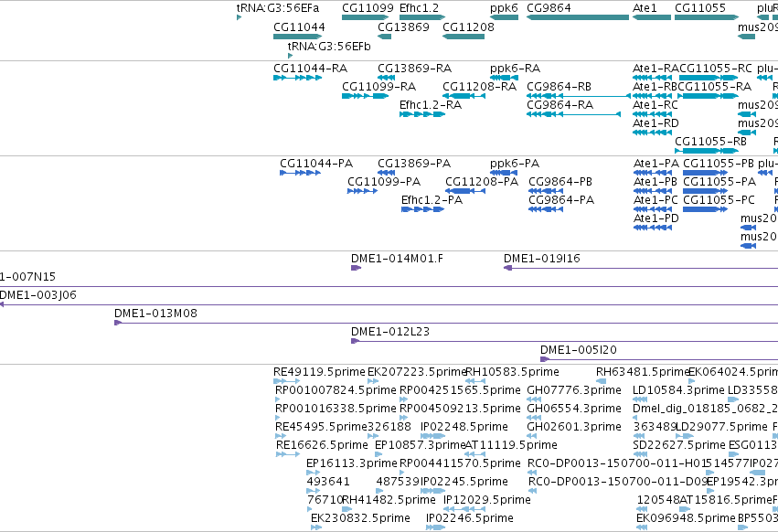Open transcript Ate1-RD label
This screenshot has height=532, width=778.
point(655,123)
